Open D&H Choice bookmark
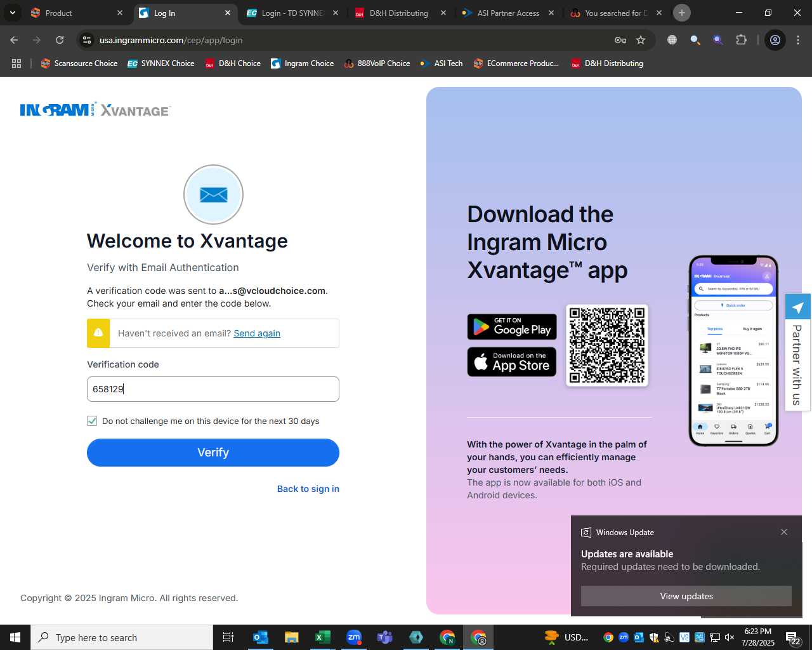Image resolution: width=812 pixels, height=650 pixels. tap(233, 63)
